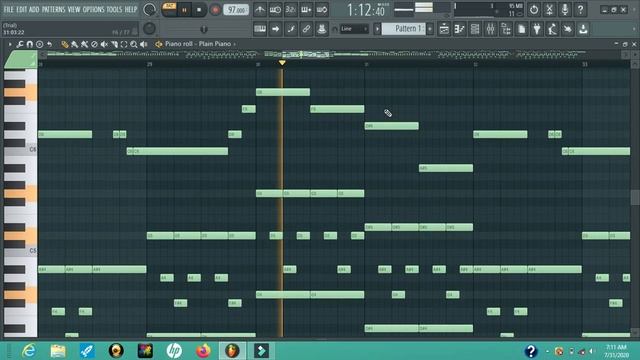Screen dimensions: 640x360
Task: Toggle the metronome
Action: click(260, 10)
